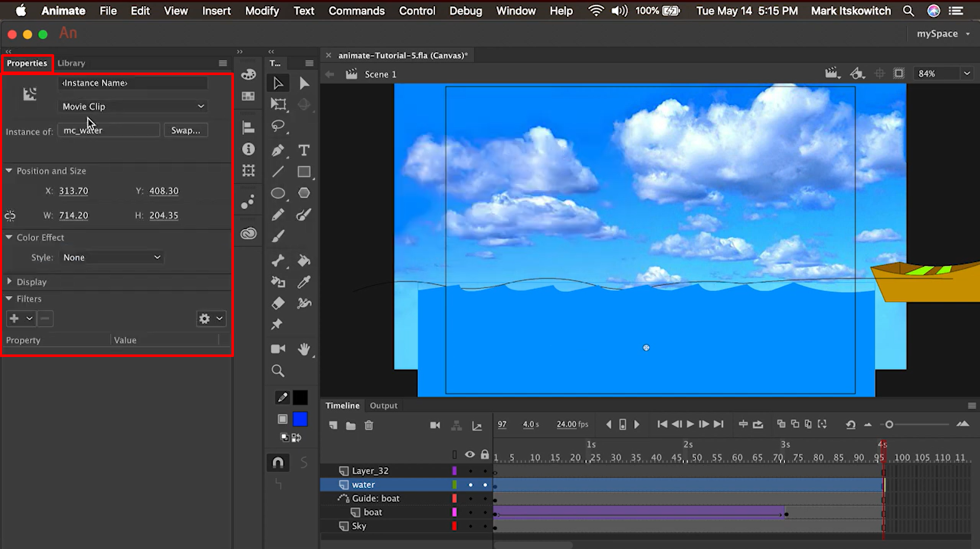Select the Zoom tool
The width and height of the screenshot is (980, 549).
(x=278, y=371)
